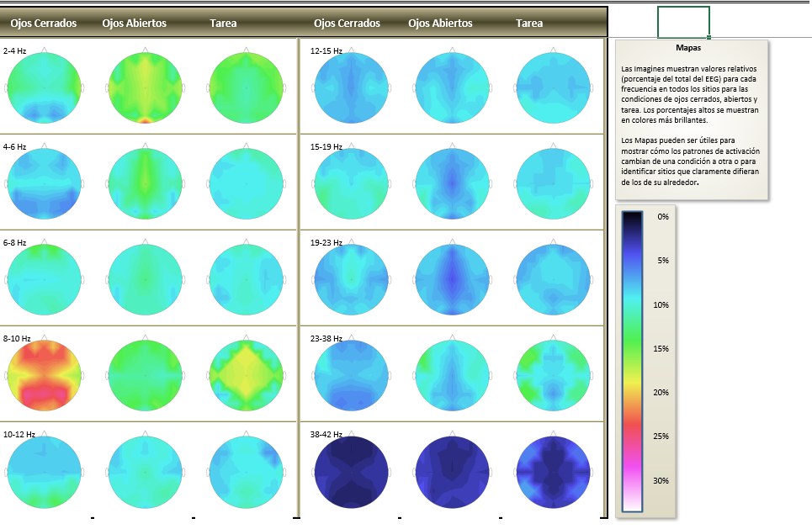Select the 2-4 Hz Ojos Abiertos head map
Screen dimensions: 812x529
click(145, 87)
